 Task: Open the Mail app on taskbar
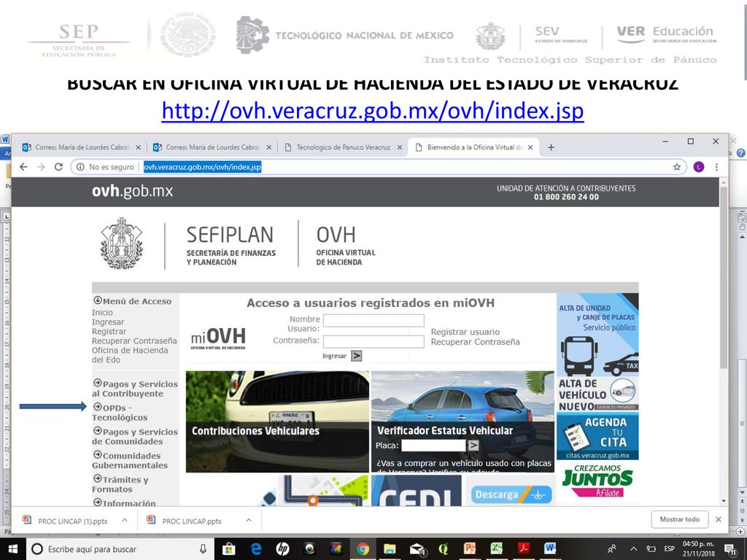point(417,549)
